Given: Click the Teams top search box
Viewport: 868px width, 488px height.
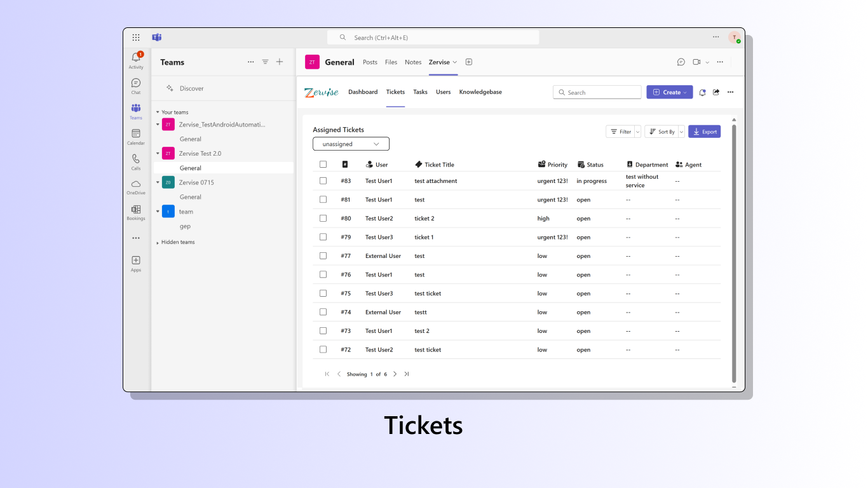Looking at the screenshot, I should click(x=433, y=37).
